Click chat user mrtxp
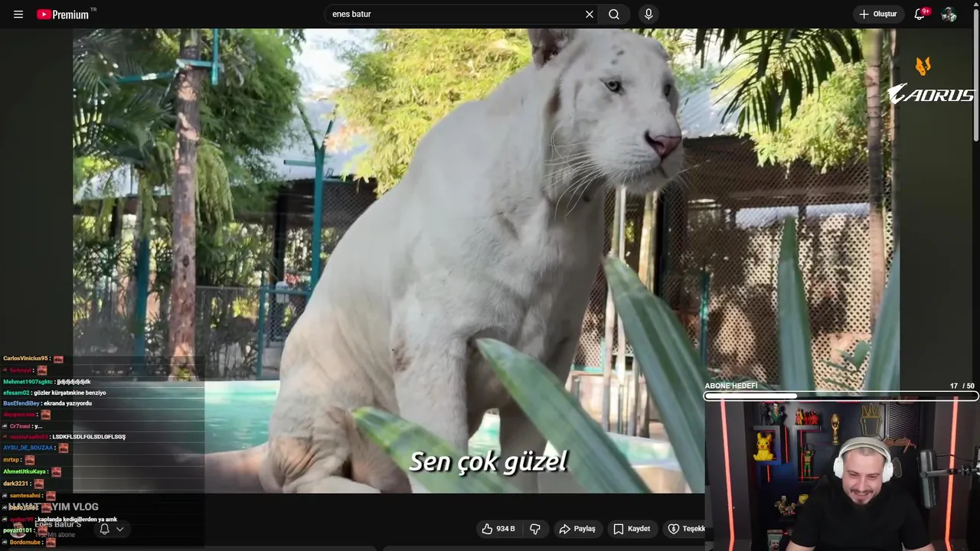 coord(11,460)
